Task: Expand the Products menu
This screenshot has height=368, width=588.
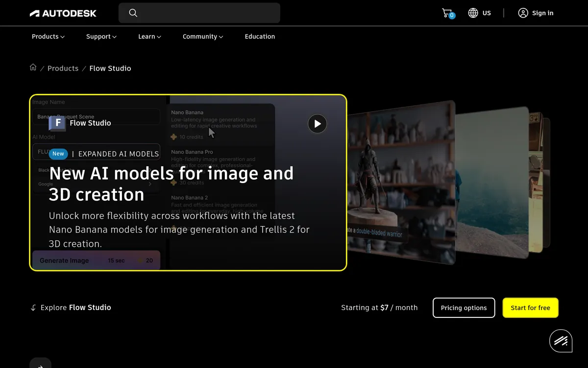Action: click(48, 37)
